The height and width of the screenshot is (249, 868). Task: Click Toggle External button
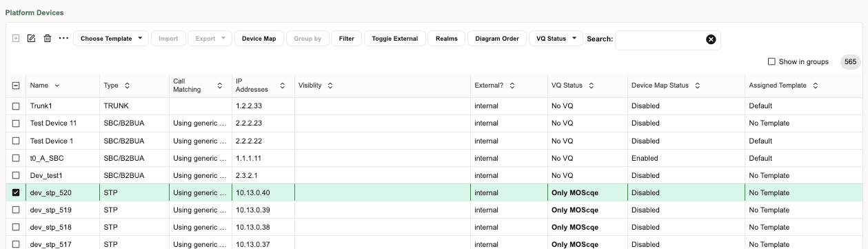click(394, 39)
